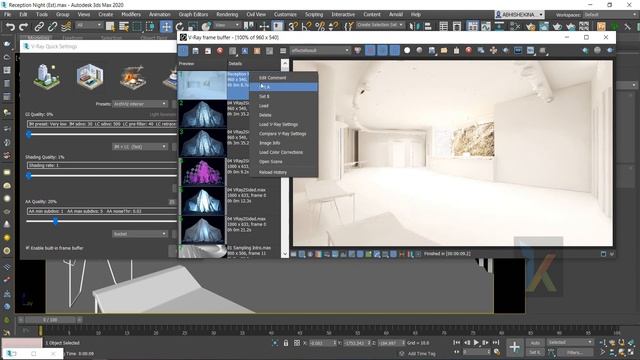Toggle Auto key mode
640x360 pixels.
pyautogui.click(x=535, y=343)
